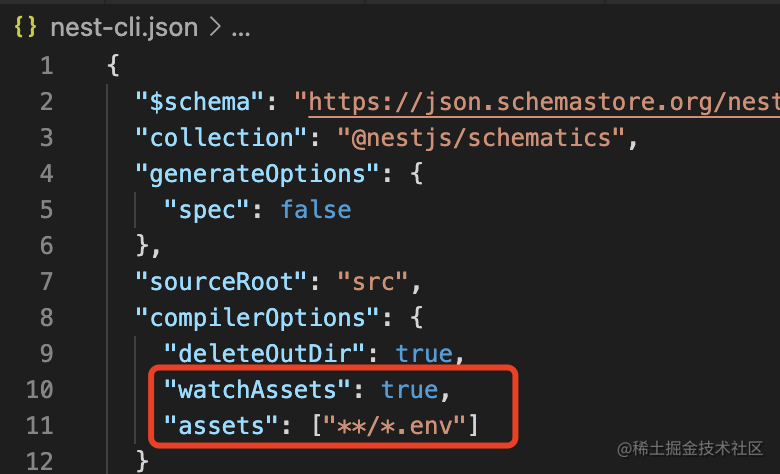This screenshot has width=780, height=474.
Task: Click line number 1 in gutter
Action: [46, 67]
